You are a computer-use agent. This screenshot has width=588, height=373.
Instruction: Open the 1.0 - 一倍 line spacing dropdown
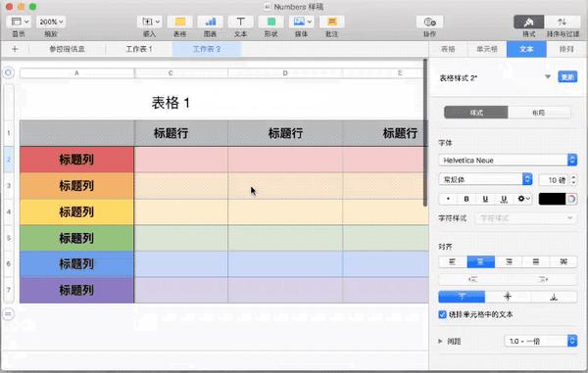click(x=541, y=341)
